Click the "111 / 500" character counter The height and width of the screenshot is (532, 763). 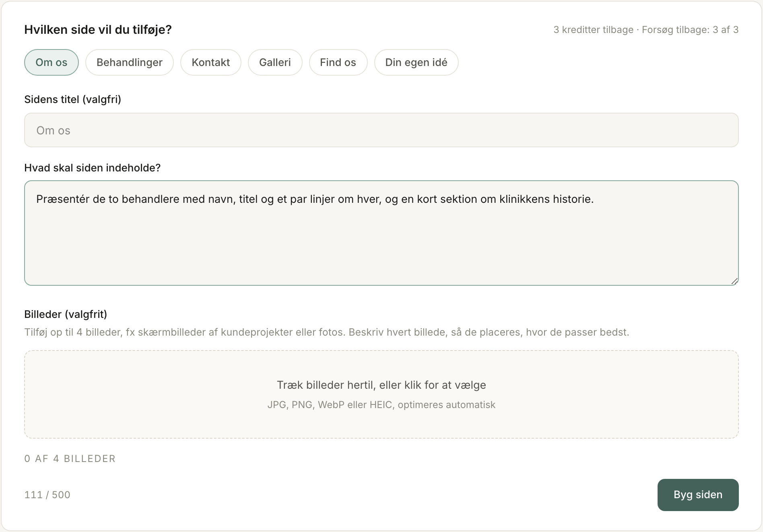click(x=47, y=495)
